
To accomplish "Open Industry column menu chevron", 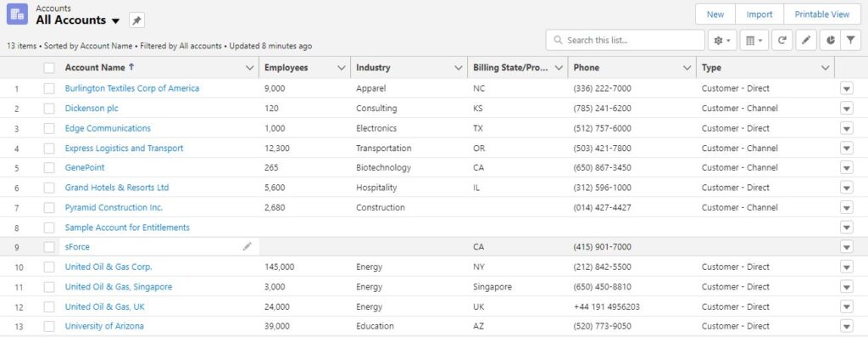I will 459,68.
